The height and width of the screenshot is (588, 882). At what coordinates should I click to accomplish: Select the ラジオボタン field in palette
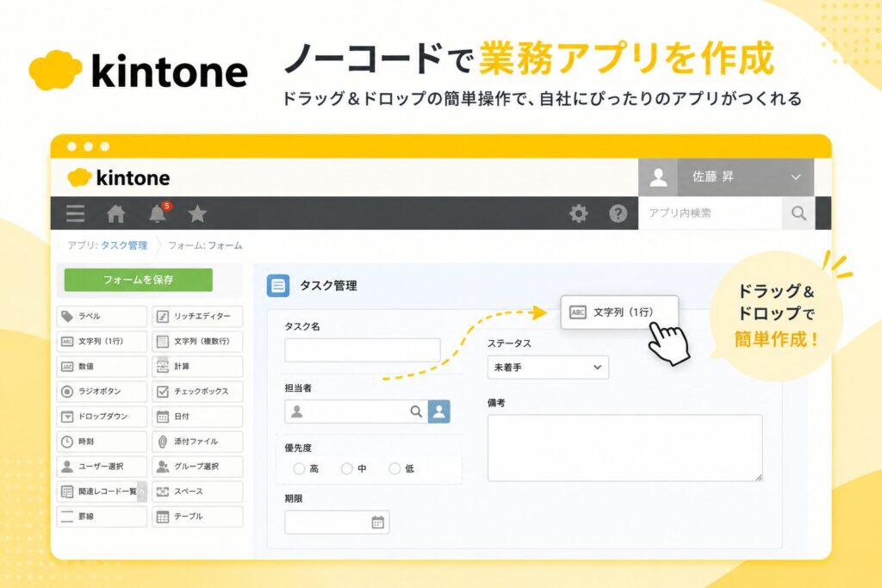click(x=102, y=391)
